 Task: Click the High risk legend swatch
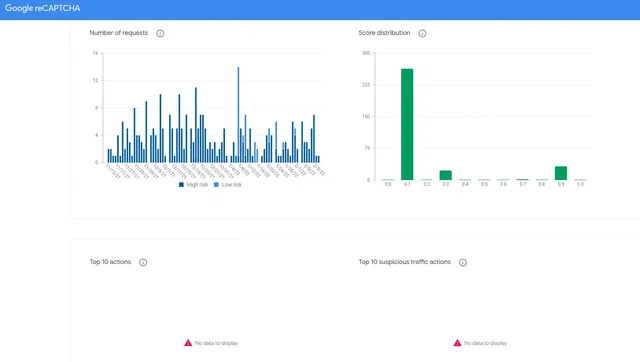pos(181,185)
